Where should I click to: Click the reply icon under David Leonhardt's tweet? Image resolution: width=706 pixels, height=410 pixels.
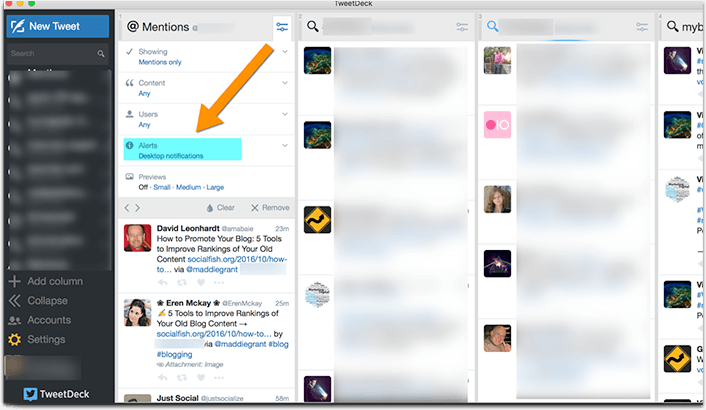(162, 283)
